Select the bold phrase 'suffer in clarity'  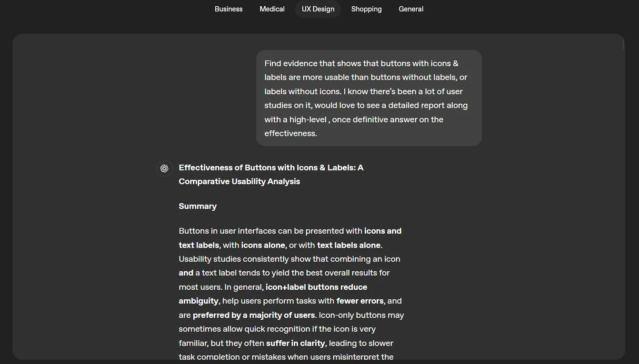295,343
